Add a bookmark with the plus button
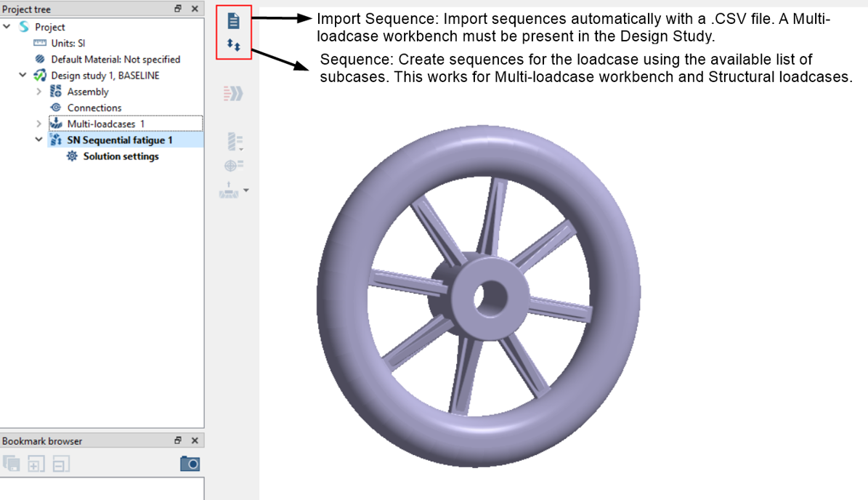 (x=36, y=463)
